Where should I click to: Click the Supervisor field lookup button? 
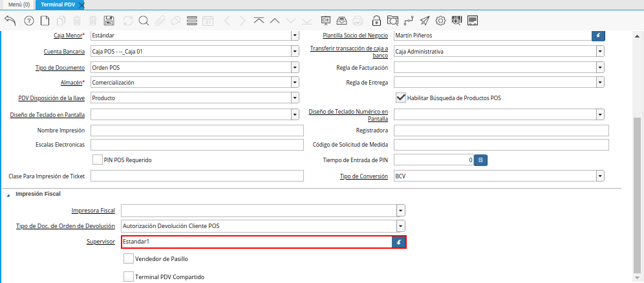[x=399, y=242]
